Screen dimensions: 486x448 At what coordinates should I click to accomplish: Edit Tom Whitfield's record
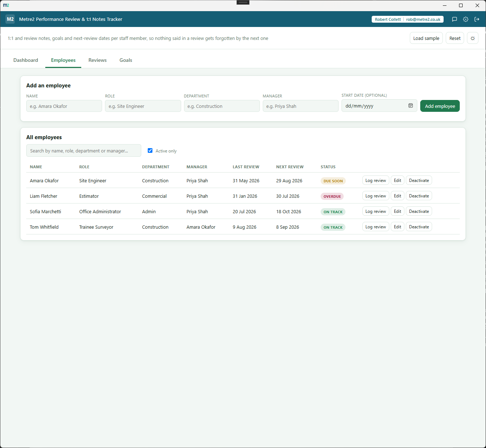398,227
